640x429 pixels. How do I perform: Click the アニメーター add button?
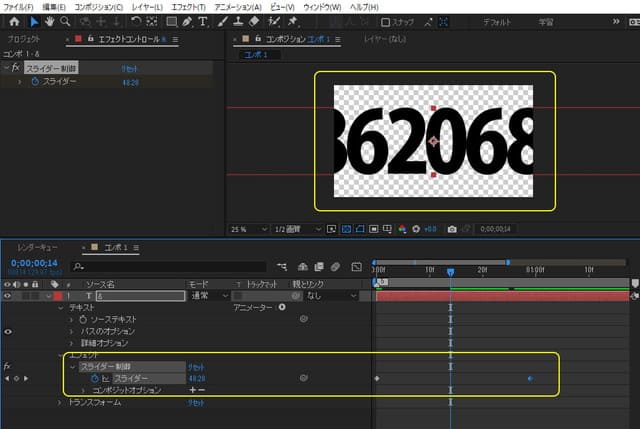pyautogui.click(x=282, y=307)
